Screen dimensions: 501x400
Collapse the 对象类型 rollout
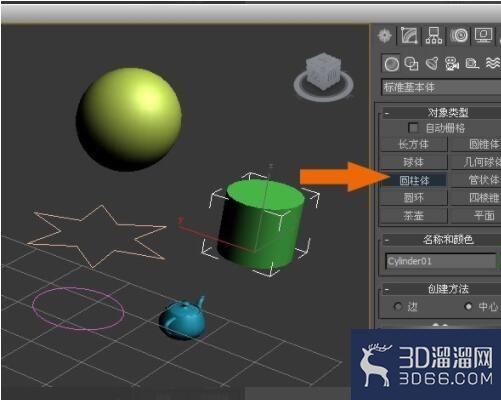click(x=387, y=113)
